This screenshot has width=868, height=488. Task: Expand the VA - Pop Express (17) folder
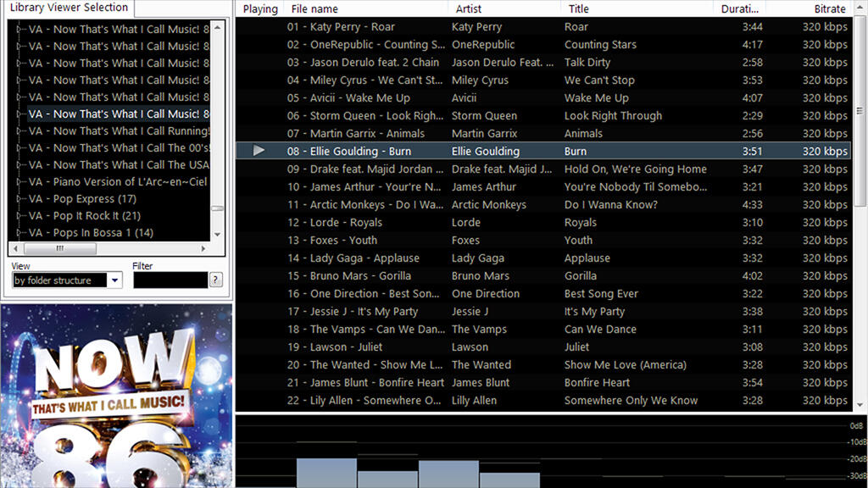click(x=19, y=199)
